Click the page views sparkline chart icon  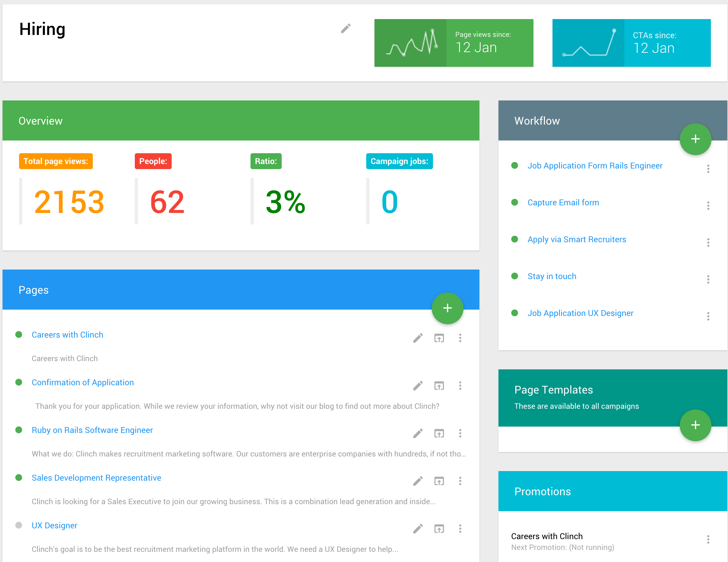click(412, 43)
